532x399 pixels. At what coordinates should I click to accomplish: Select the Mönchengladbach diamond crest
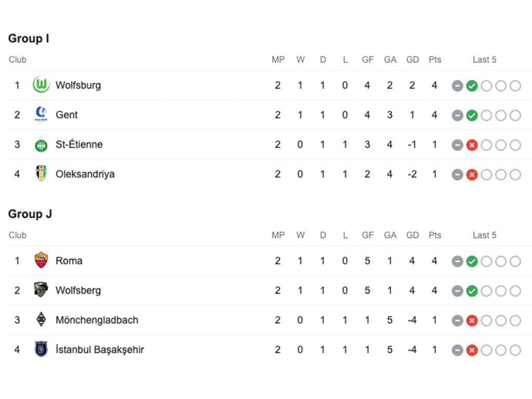tap(41, 320)
